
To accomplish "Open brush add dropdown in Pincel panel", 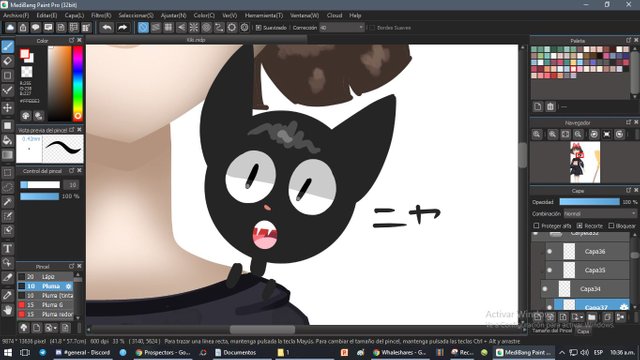I will pyautogui.click(x=51, y=328).
